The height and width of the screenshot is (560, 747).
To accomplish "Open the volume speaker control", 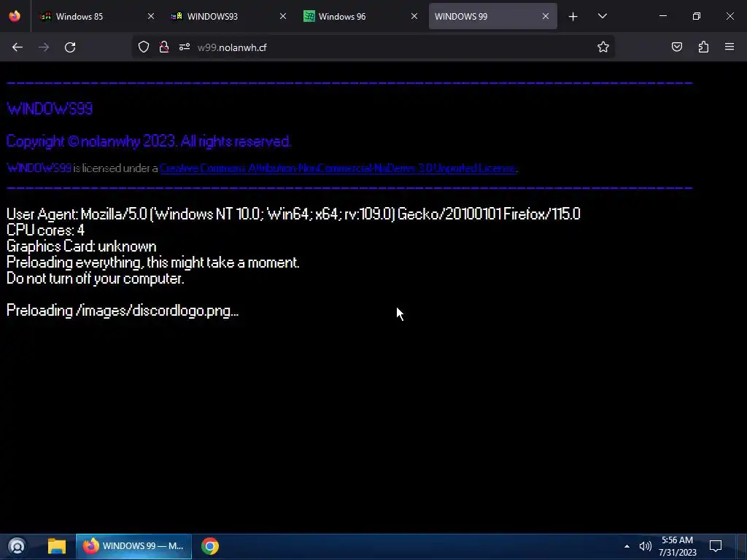I will 645,546.
